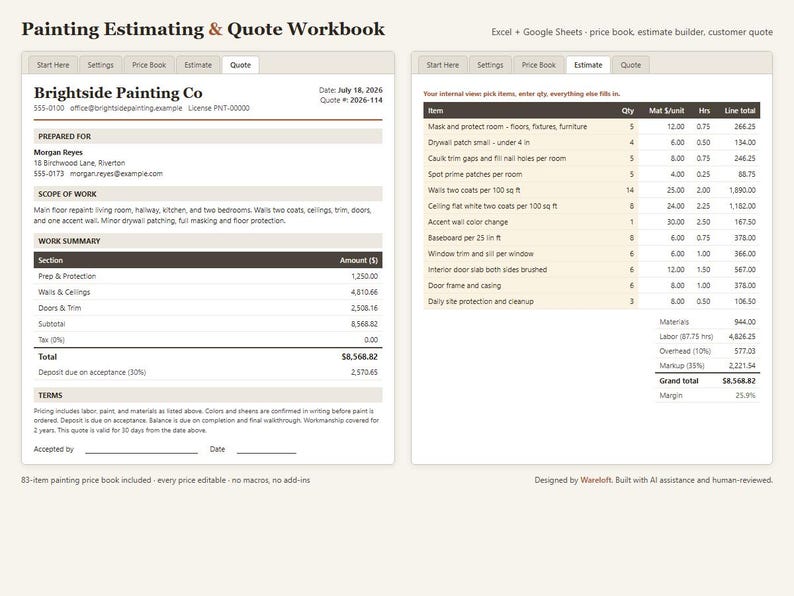
Task: Click 'Item' column header in estimate table
Action: click(435, 110)
